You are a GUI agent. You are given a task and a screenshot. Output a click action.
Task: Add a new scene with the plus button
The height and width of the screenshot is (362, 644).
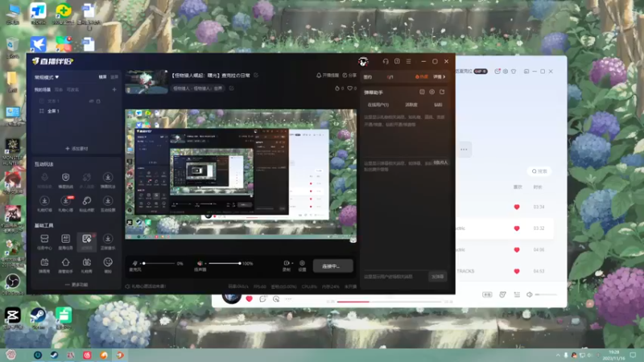coord(114,89)
